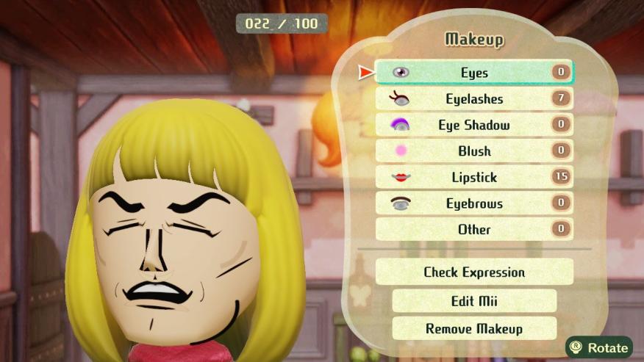
Task: Open the Other makeup category
Action: 474,229
